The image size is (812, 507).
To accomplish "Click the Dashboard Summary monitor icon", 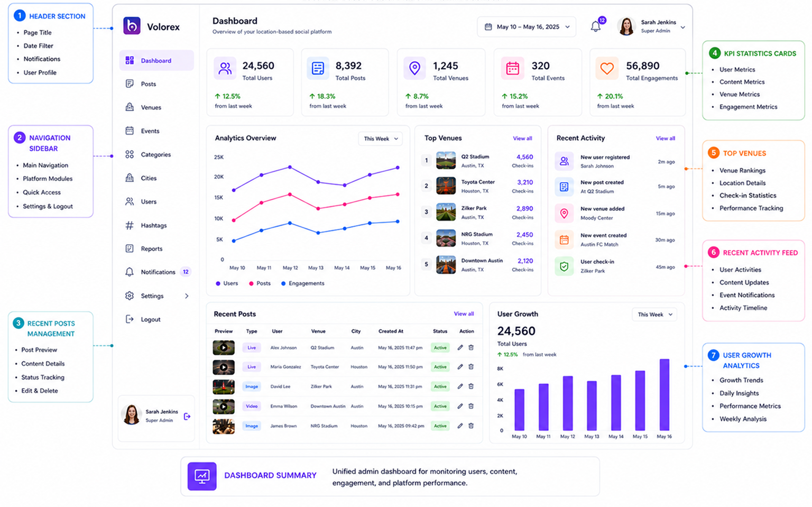I will [x=202, y=476].
